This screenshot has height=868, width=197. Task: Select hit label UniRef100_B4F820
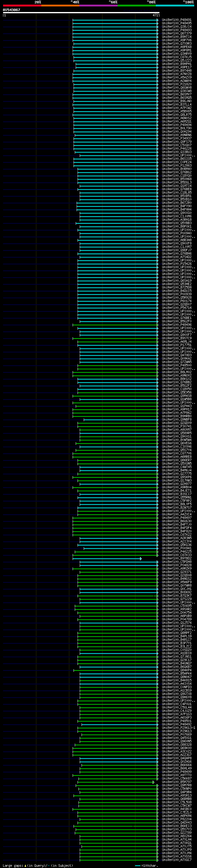pyautogui.click(x=177, y=531)
